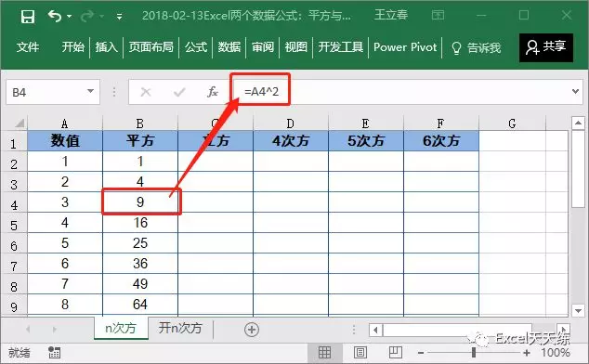Click cell containing 64
This screenshot has width=589, height=364.
(140, 304)
